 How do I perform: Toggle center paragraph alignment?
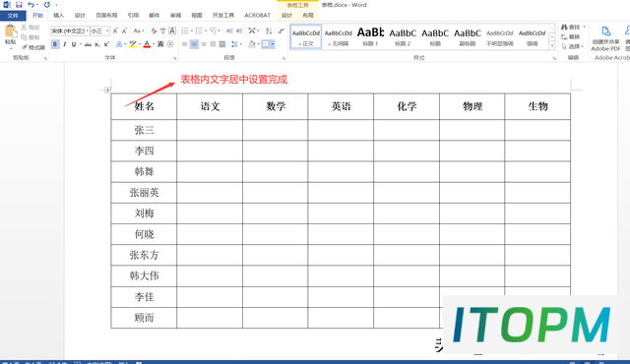tap(194, 44)
